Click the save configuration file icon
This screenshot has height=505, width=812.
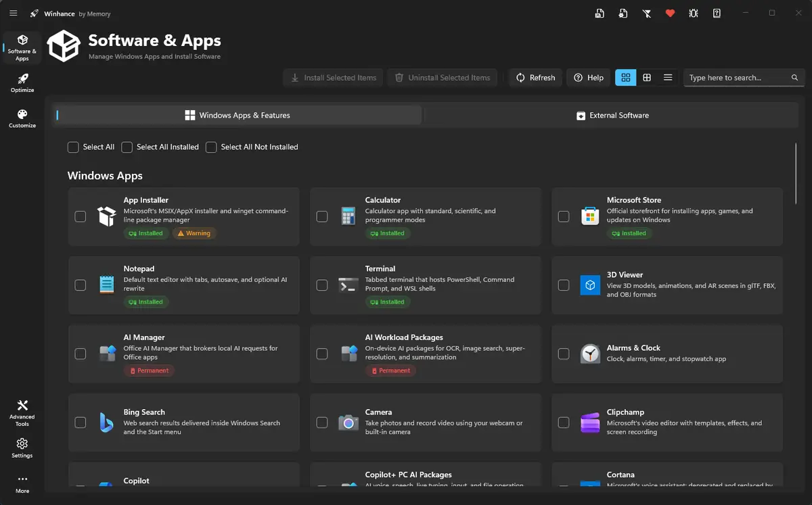pyautogui.click(x=600, y=13)
